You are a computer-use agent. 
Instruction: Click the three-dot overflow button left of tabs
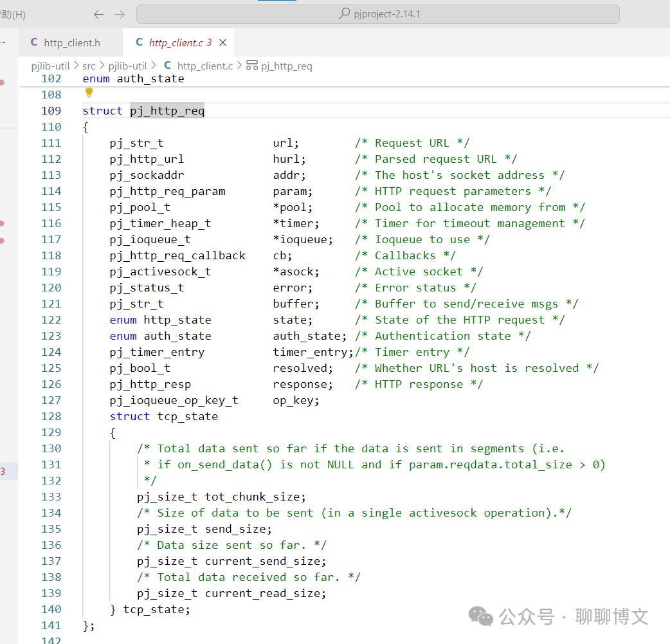[3, 42]
